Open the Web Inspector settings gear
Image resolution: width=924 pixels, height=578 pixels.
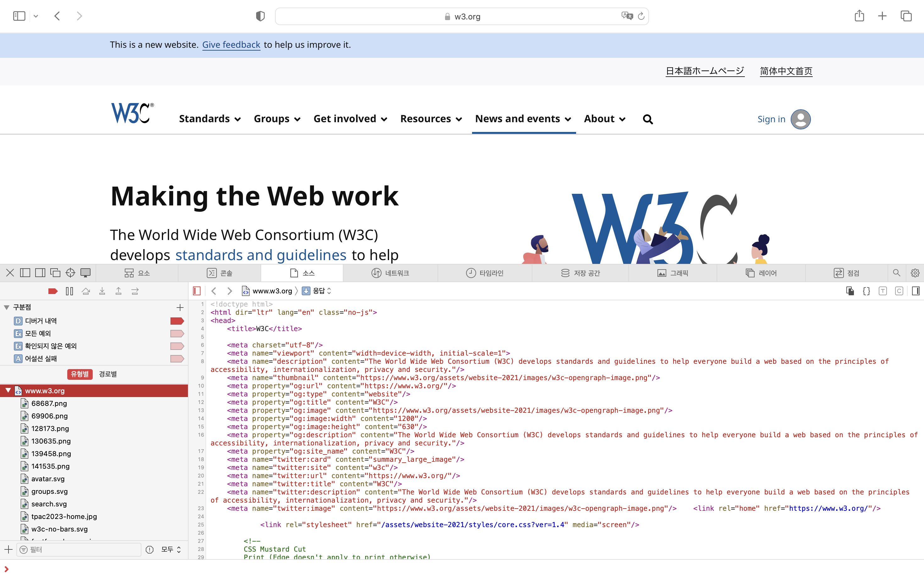tap(915, 273)
